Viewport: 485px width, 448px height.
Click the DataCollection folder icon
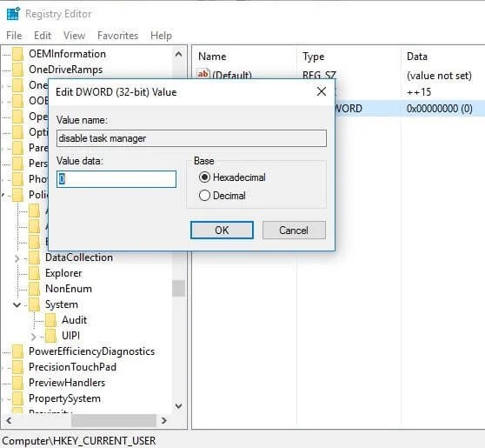pos(34,257)
